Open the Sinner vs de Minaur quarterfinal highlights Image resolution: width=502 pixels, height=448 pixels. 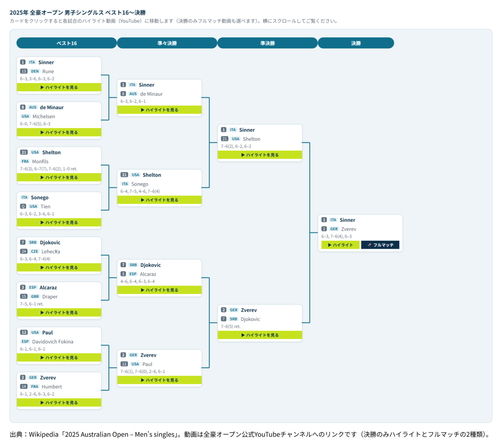pos(159,110)
